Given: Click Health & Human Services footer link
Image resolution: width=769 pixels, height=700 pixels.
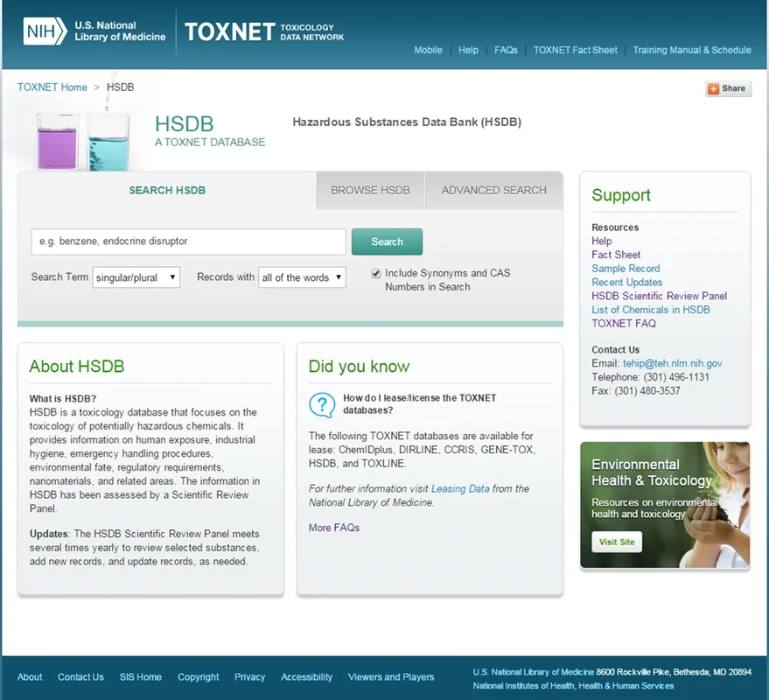Looking at the screenshot, I should [626, 686].
